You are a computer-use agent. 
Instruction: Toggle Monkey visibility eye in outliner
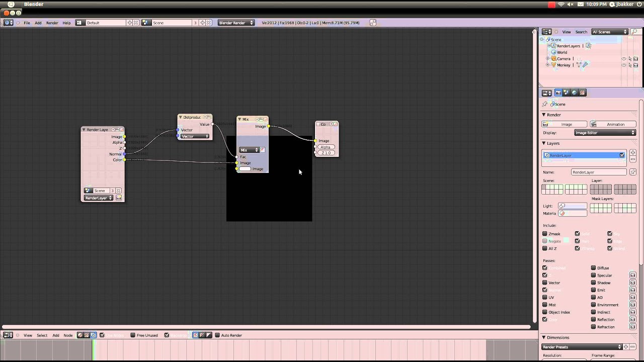(x=624, y=65)
